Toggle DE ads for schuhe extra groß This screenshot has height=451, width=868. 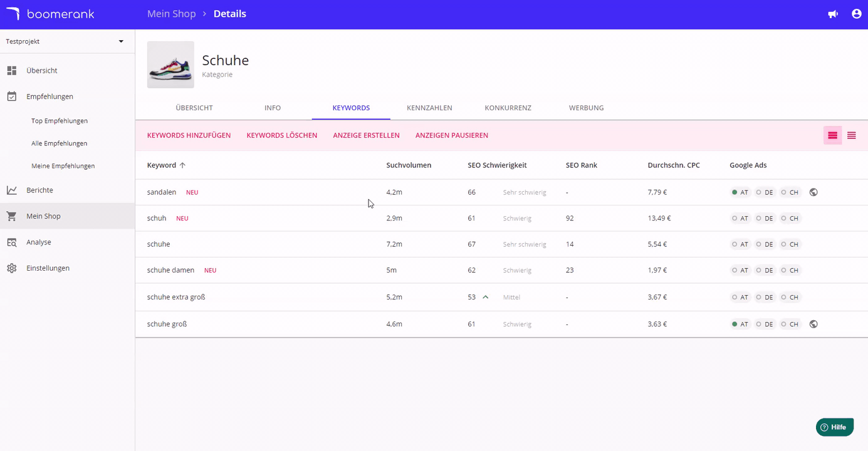[x=765, y=298]
